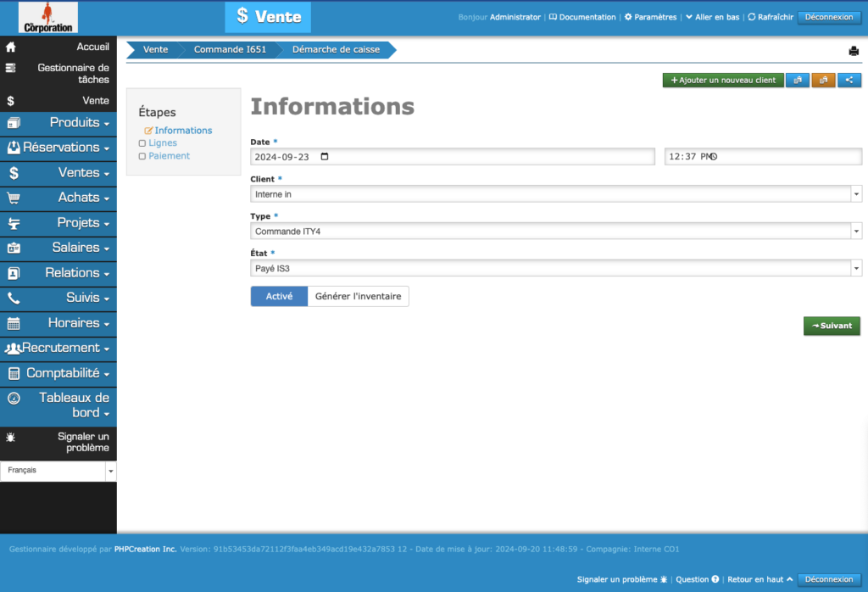Open the Vente menu in top bar
Screen dimensions: 868x592
268,16
